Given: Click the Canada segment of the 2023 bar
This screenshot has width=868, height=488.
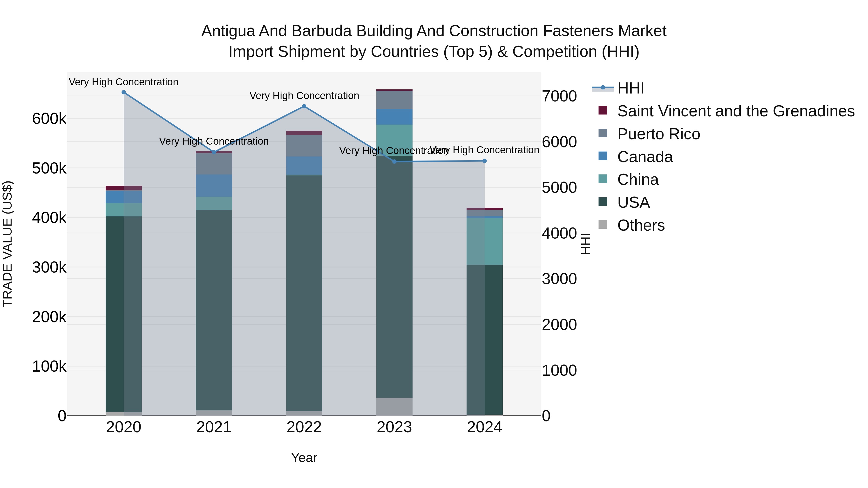Looking at the screenshot, I should pos(394,117).
